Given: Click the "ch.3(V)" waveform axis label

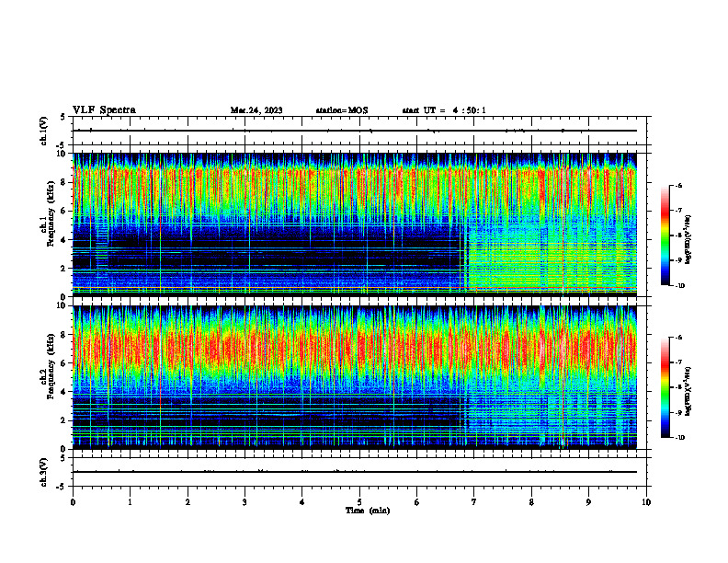Looking at the screenshot, I should pyautogui.click(x=43, y=472).
